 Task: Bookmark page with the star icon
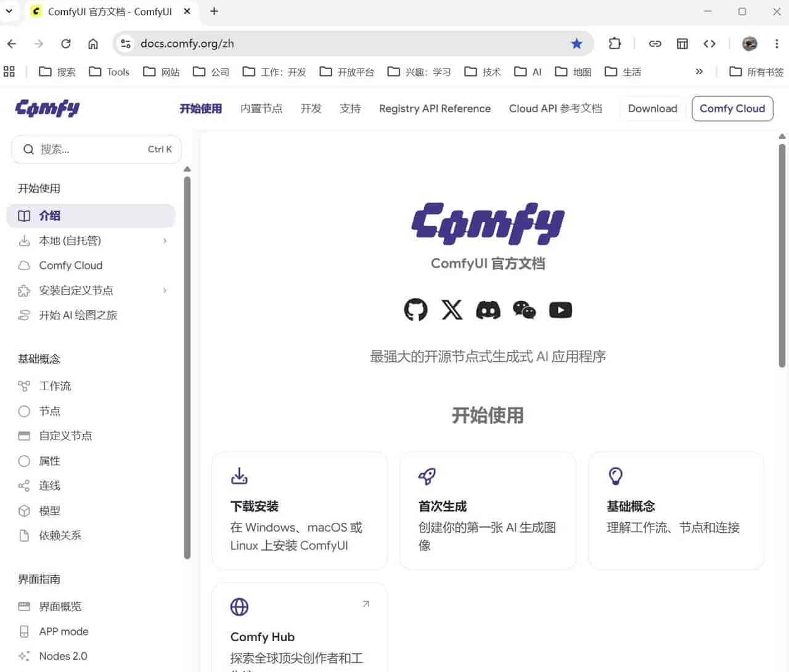pos(576,44)
